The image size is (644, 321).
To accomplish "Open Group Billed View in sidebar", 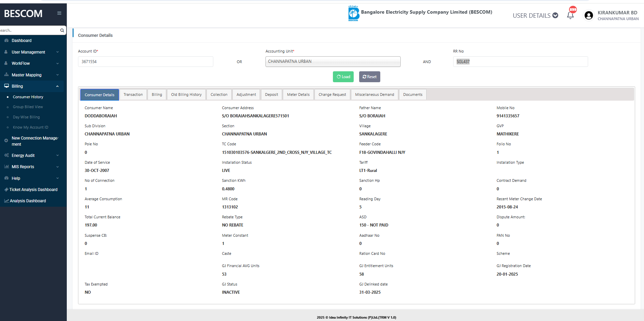I will tap(28, 107).
